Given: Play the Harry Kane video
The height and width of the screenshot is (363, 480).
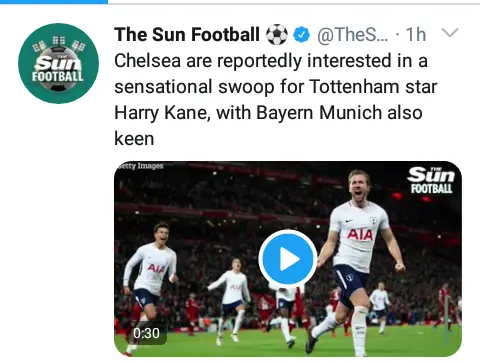Looking at the screenshot, I should tap(288, 259).
